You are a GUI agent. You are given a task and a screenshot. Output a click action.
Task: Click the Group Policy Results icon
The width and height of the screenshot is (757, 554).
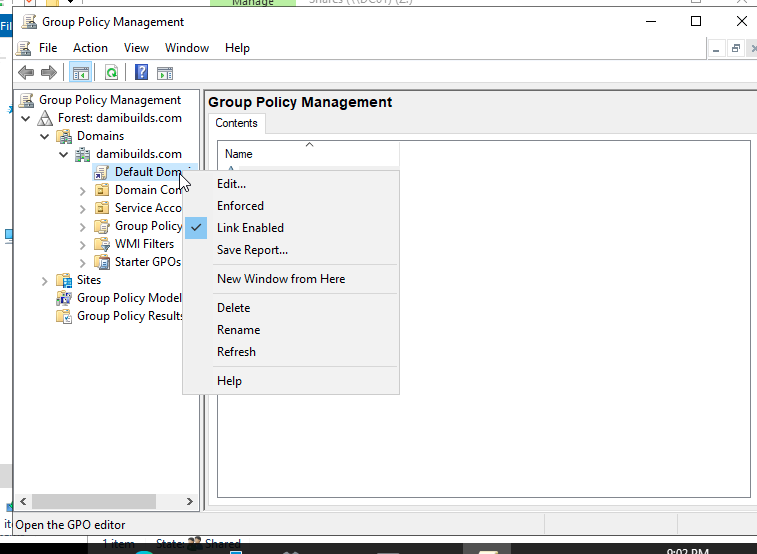click(x=64, y=316)
